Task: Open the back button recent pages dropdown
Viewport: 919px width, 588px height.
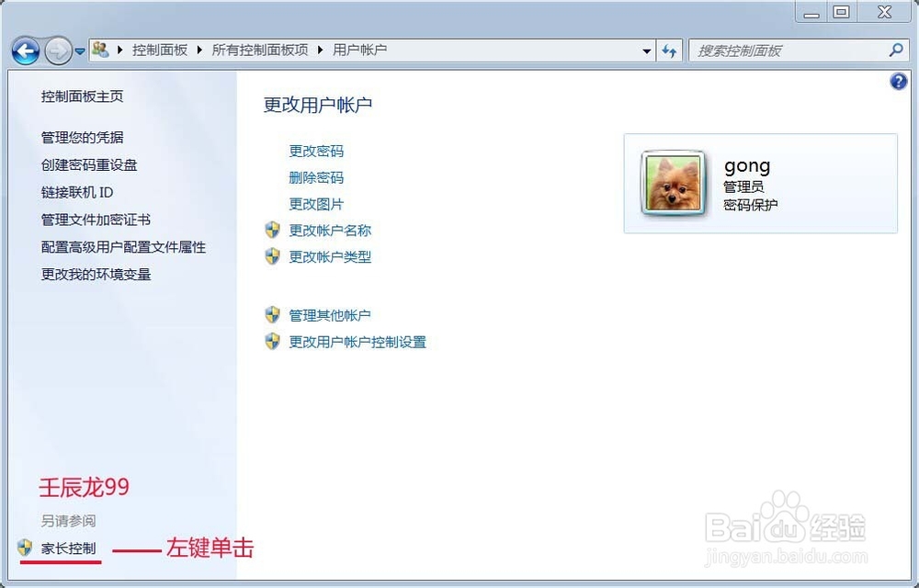Action: [81, 51]
